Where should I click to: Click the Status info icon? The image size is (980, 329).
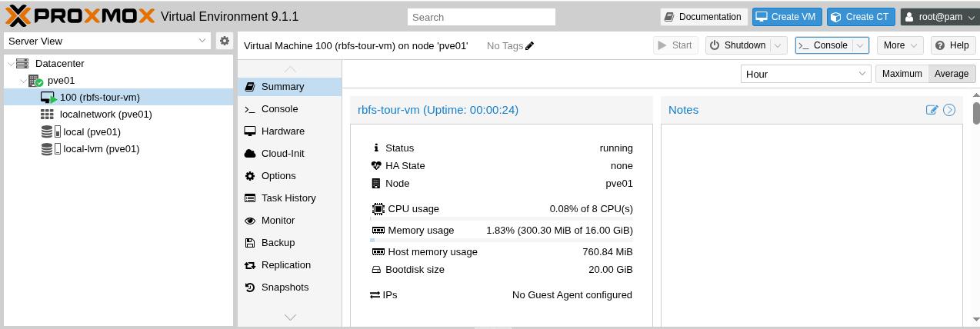[376, 148]
